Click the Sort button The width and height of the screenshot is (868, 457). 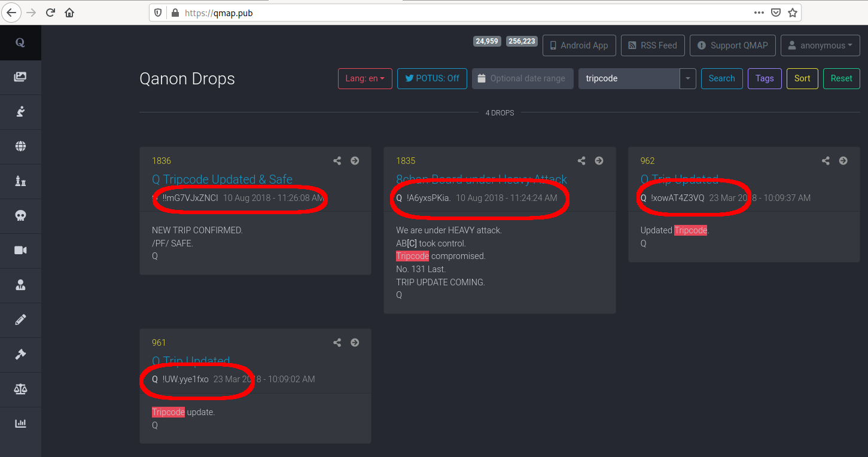[x=802, y=78]
